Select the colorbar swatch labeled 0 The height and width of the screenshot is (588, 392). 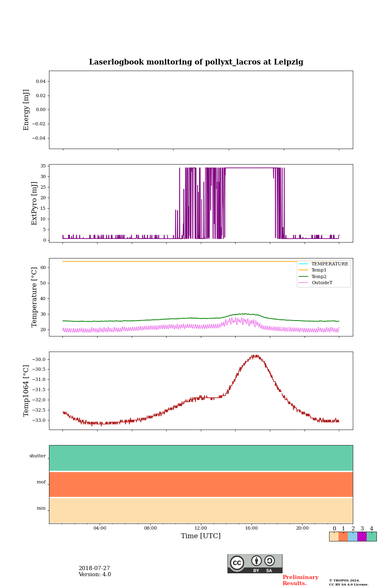point(334,537)
